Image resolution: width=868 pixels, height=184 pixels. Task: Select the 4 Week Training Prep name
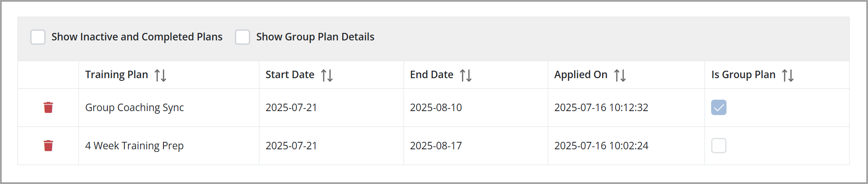(134, 146)
